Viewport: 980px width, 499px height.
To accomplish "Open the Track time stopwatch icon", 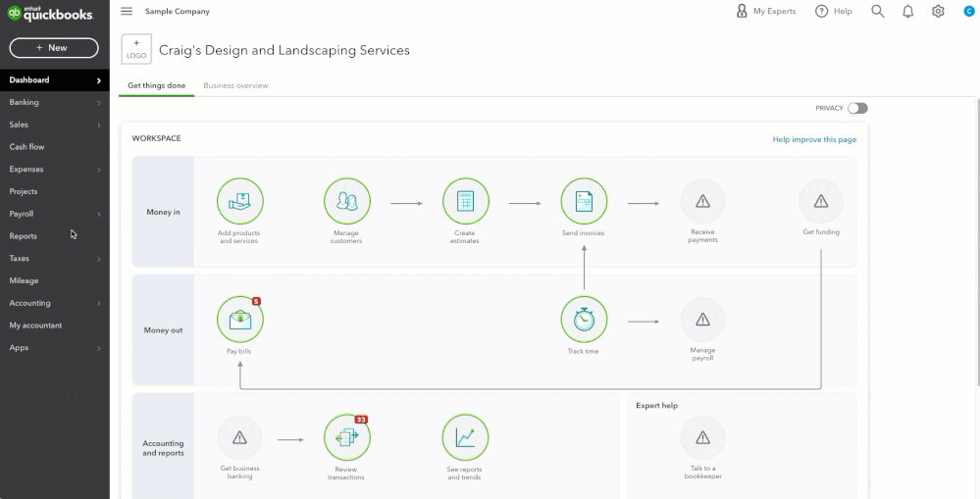I will coord(584,320).
